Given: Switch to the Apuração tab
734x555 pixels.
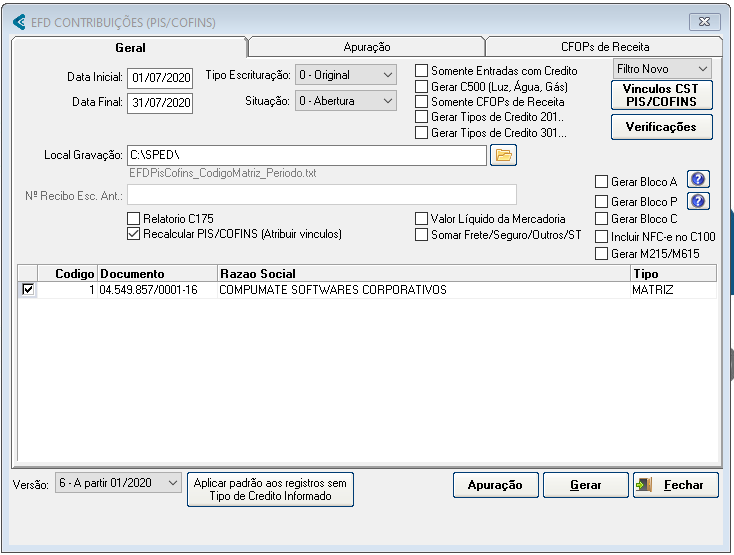Looking at the screenshot, I should coord(366,47).
